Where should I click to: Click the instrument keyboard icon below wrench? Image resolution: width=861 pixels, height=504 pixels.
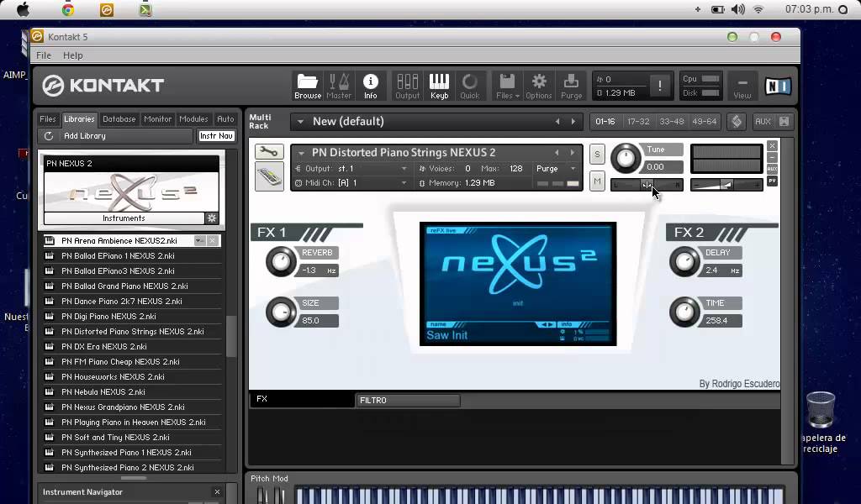point(269,176)
